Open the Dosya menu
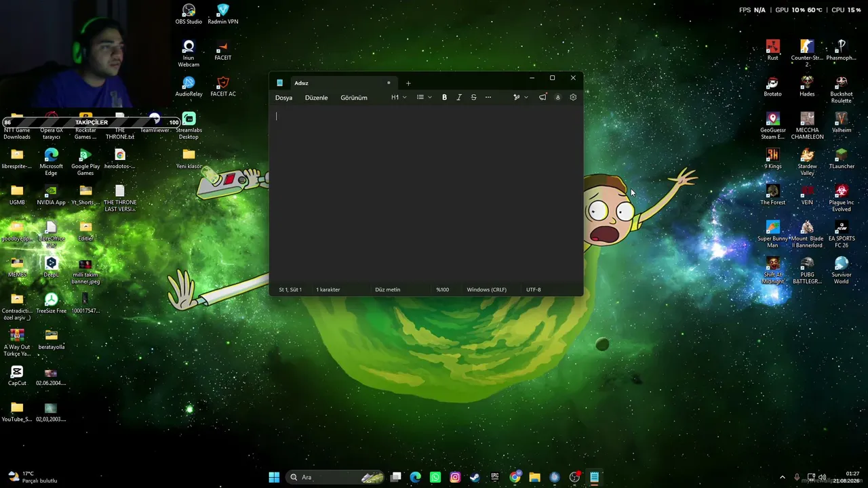This screenshot has width=868, height=488. pos(283,98)
